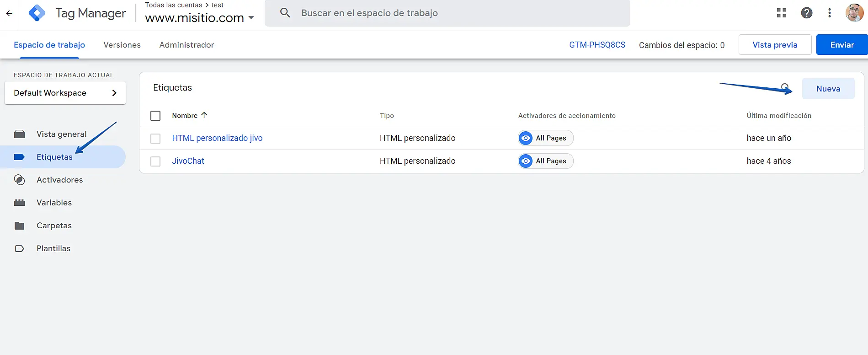868x355 pixels.
Task: Click the blue Enviar button
Action: click(x=842, y=45)
